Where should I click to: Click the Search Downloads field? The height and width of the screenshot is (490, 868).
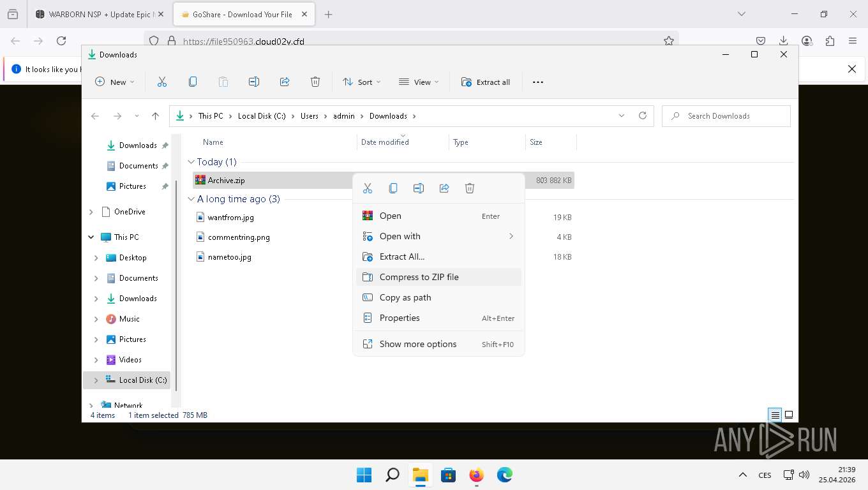point(726,116)
